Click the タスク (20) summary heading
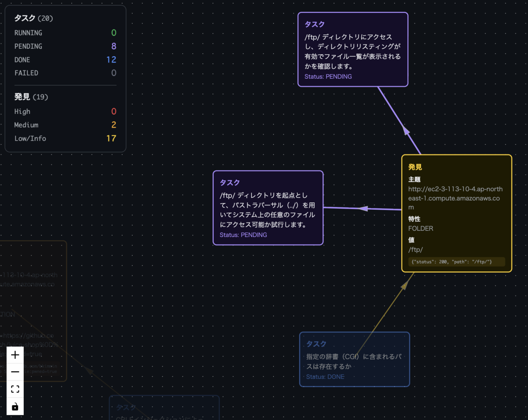This screenshot has height=420, width=528. click(34, 18)
